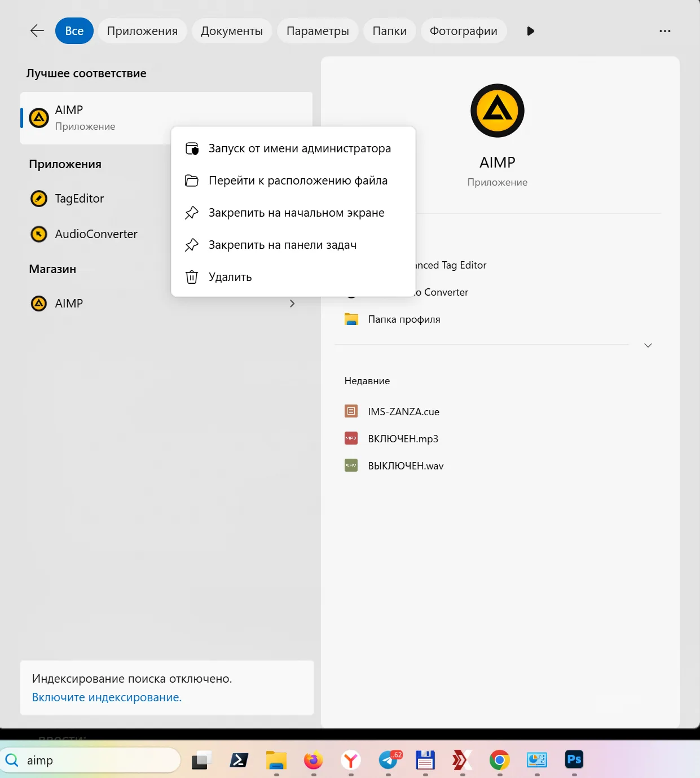Choose Перейти к расположению файла
700x778 pixels.
pyautogui.click(x=293, y=181)
